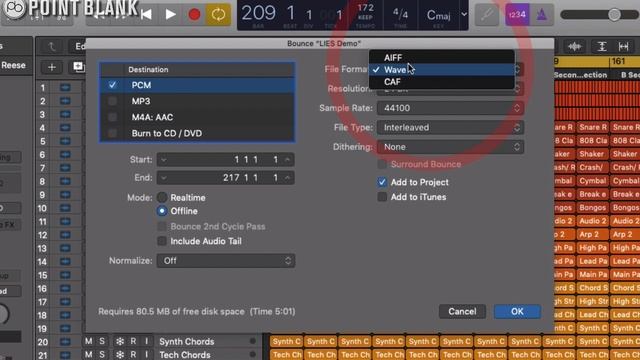Viewport: 640px width, 360px height.
Task: Open the Dithering None dropdown
Action: click(450, 147)
